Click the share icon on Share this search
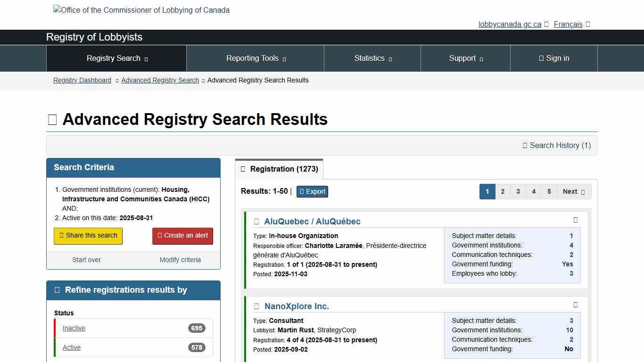 62,235
